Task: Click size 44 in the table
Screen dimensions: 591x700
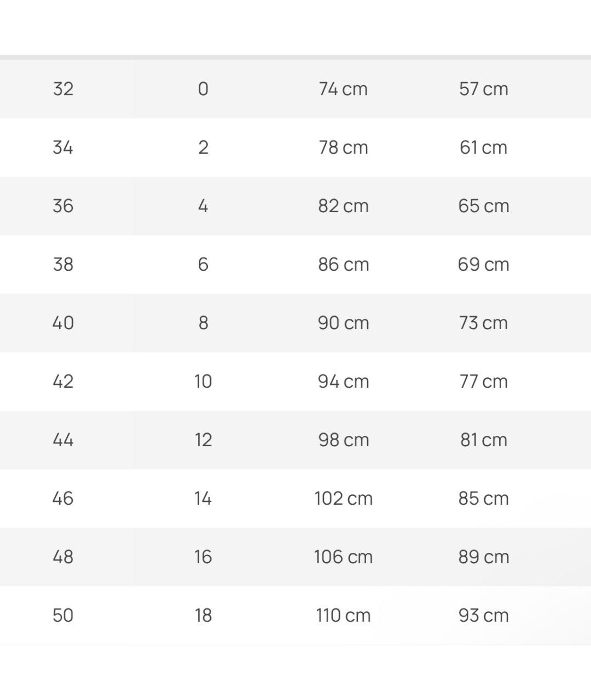Action: (63, 440)
